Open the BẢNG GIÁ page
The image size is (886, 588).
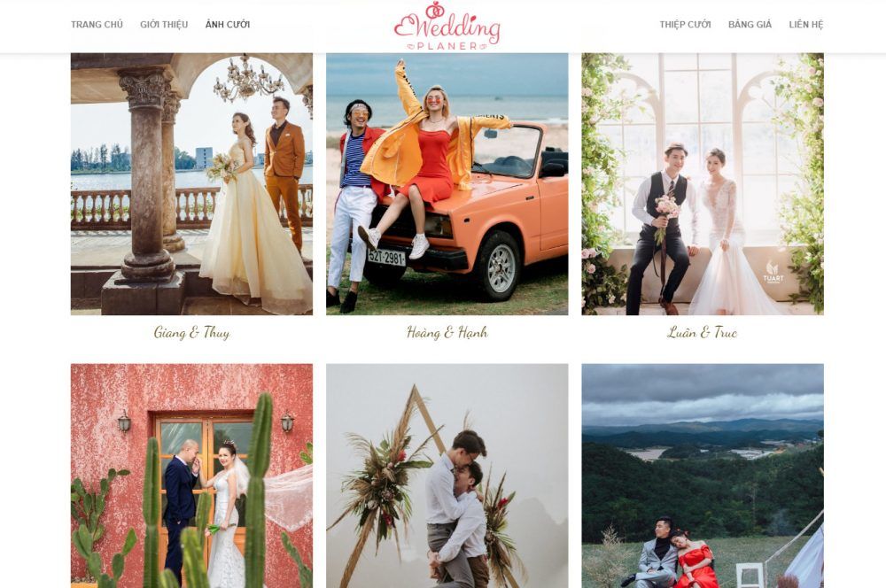pyautogui.click(x=750, y=24)
